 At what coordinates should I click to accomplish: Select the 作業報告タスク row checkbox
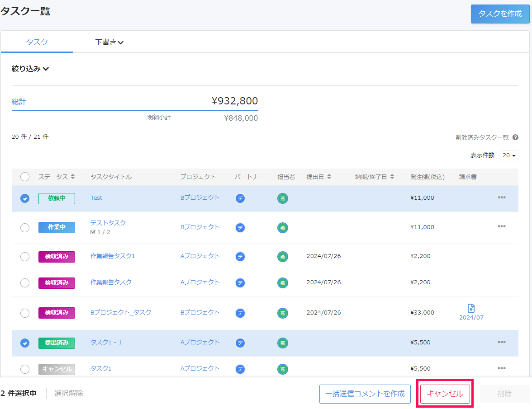[25, 282]
